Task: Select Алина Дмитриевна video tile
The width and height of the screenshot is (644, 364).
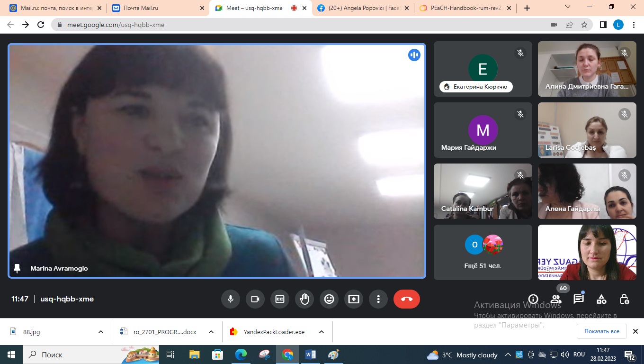Action: coord(587,69)
